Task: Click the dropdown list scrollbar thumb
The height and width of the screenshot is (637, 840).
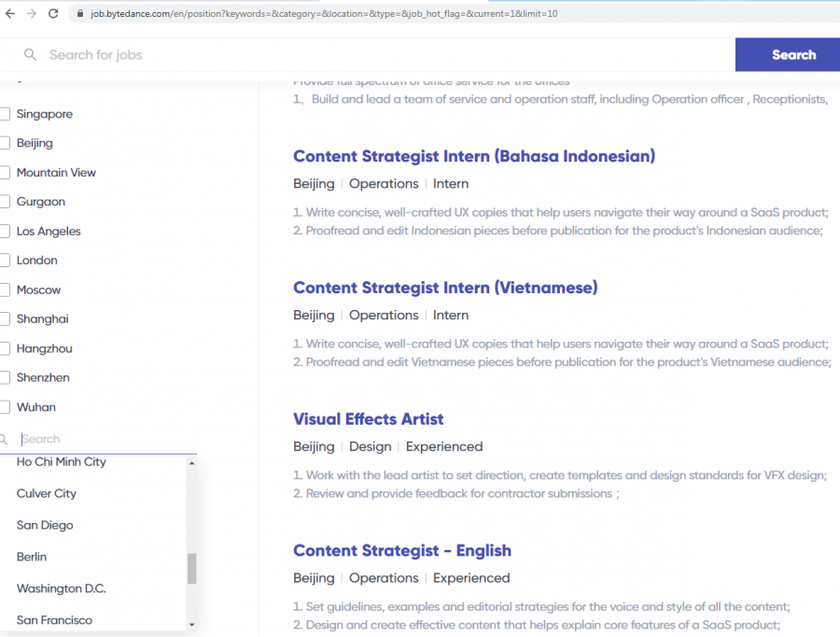Action: coord(191,568)
